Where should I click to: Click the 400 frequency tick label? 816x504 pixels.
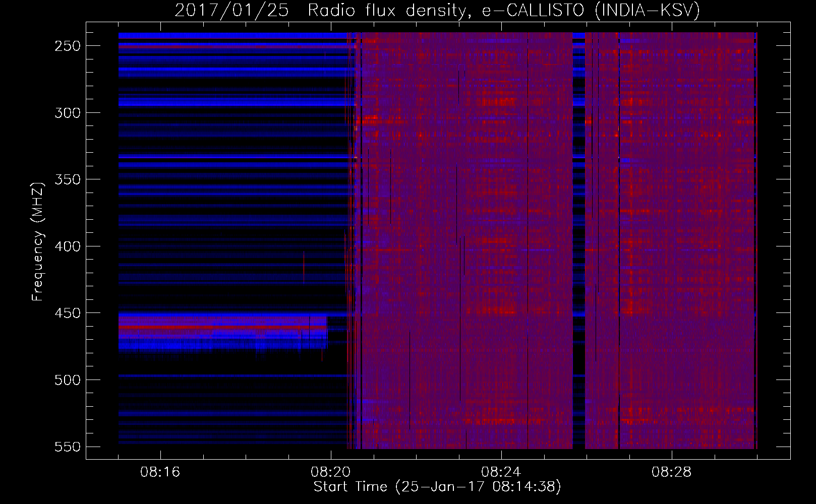click(x=68, y=246)
